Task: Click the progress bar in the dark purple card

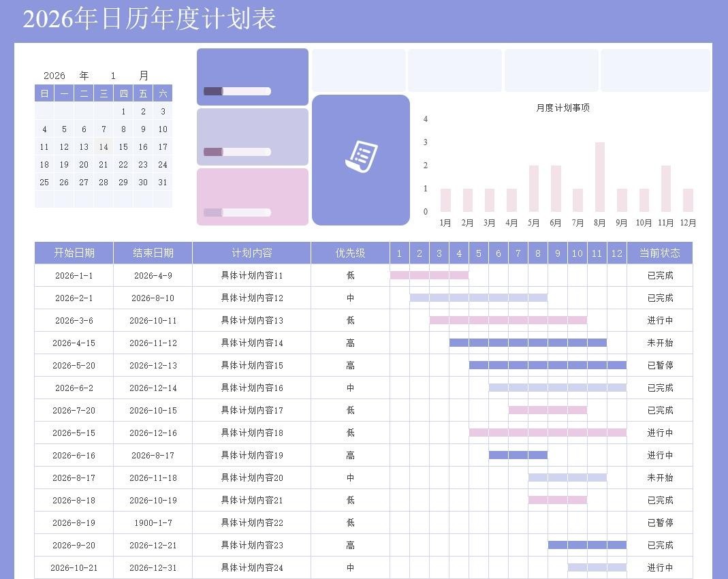Action: pos(237,91)
